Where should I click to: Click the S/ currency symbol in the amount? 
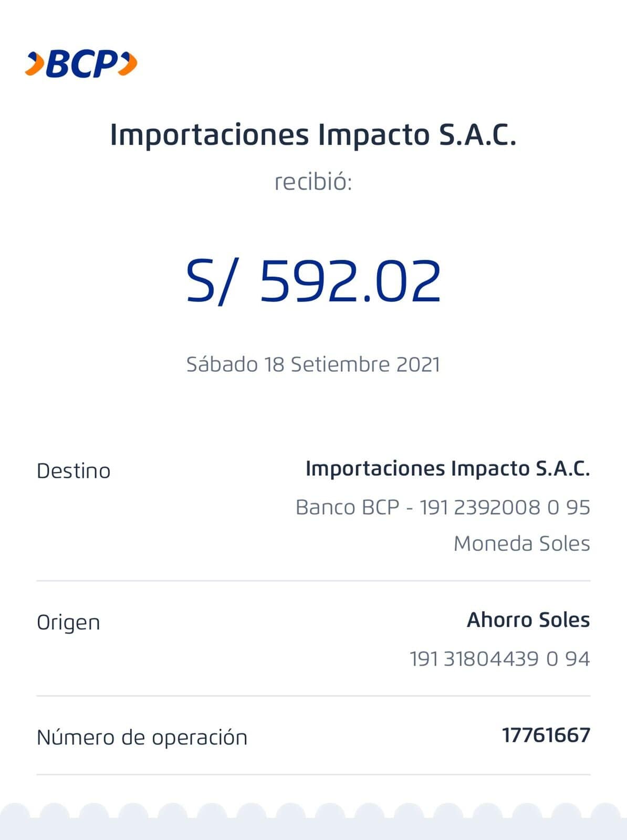pos(209,281)
